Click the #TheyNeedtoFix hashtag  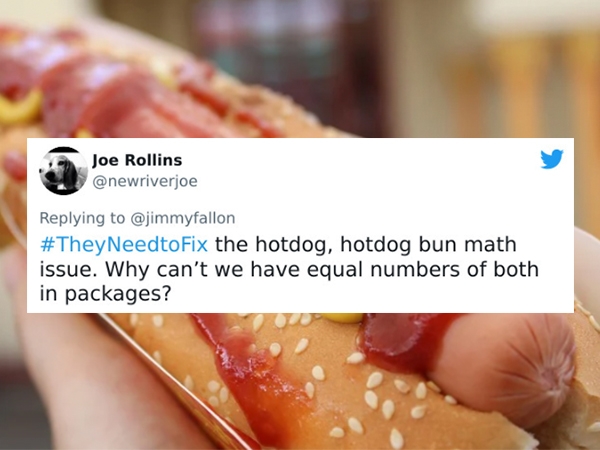pos(124,245)
